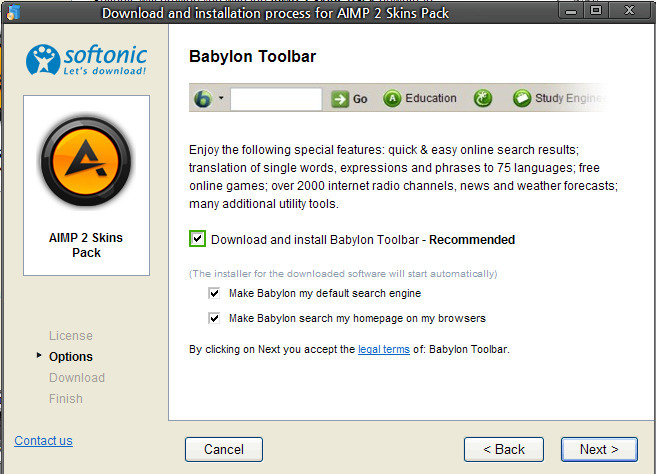Click the Softonic logo
Image resolution: width=656 pixels, height=474 pixels.
tap(87, 60)
